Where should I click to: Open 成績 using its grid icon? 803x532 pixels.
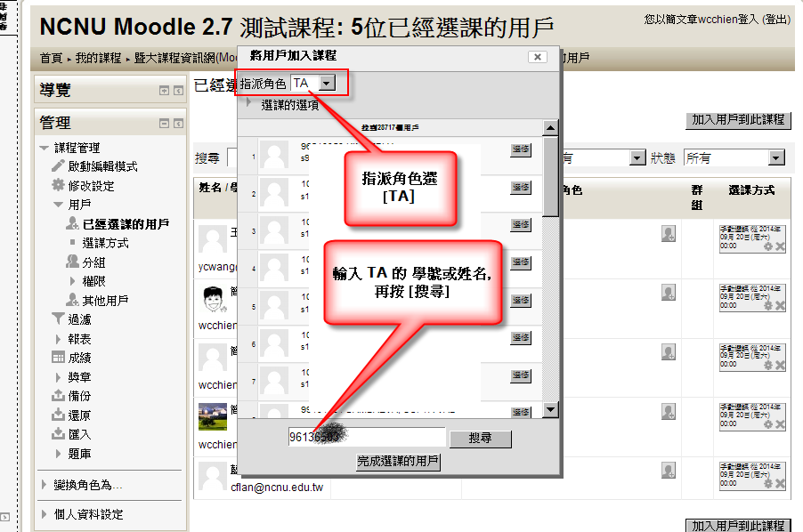click(59, 357)
